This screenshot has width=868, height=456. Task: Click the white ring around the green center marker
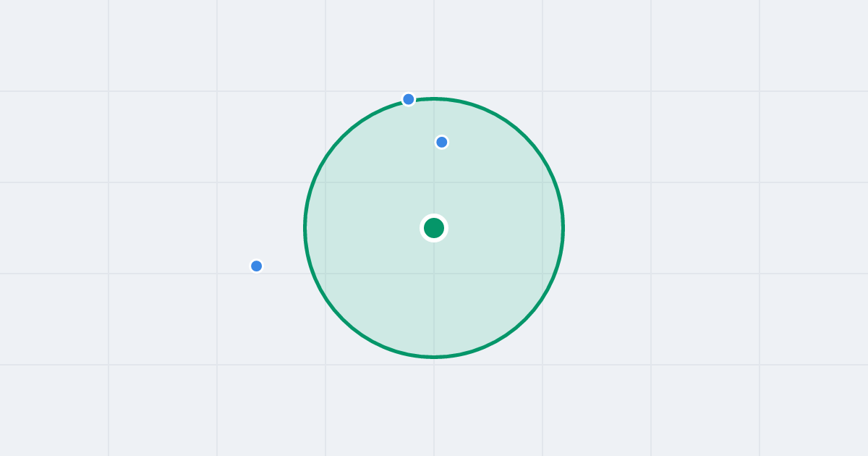tap(434, 216)
